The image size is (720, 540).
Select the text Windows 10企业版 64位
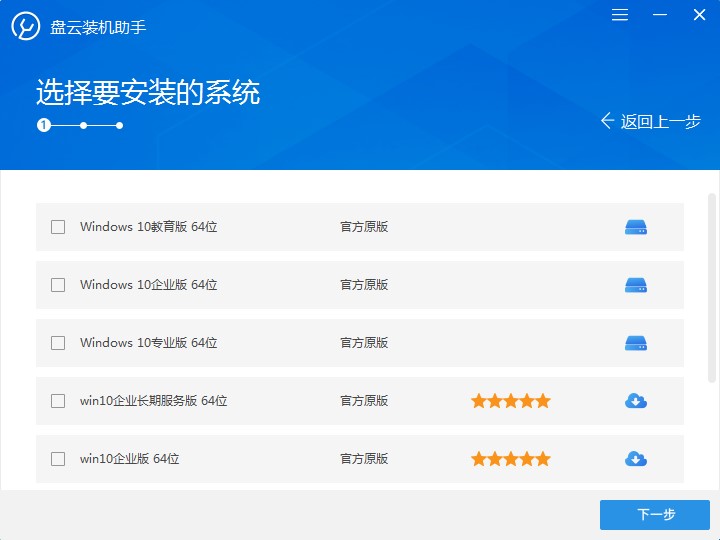pyautogui.click(x=148, y=285)
